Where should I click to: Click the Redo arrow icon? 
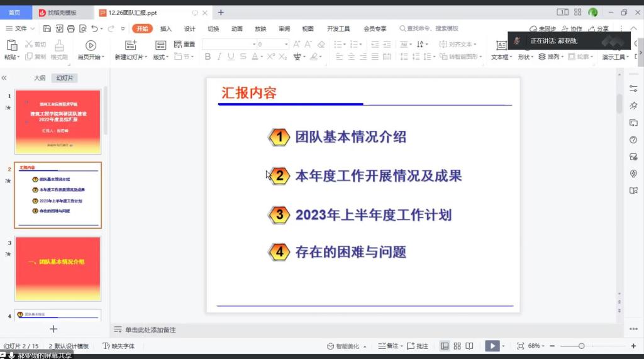coord(111,28)
